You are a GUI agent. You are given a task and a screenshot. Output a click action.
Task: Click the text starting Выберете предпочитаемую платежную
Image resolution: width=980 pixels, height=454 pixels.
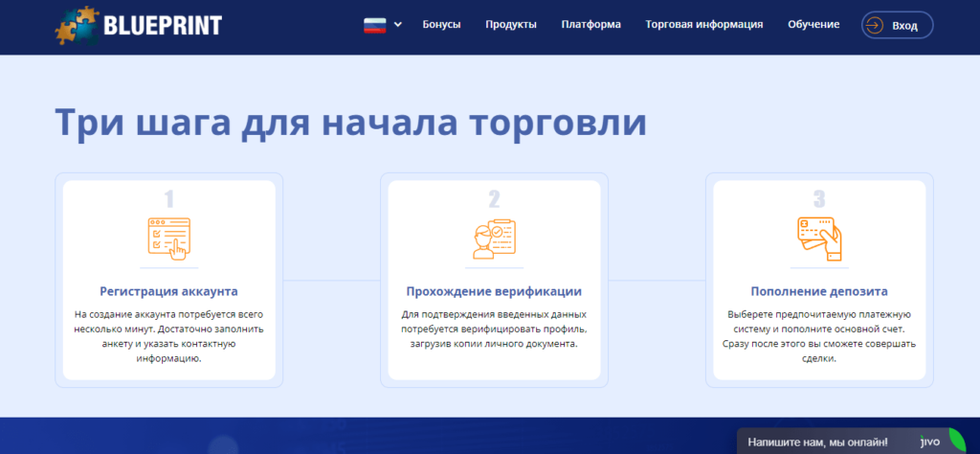coord(819,336)
